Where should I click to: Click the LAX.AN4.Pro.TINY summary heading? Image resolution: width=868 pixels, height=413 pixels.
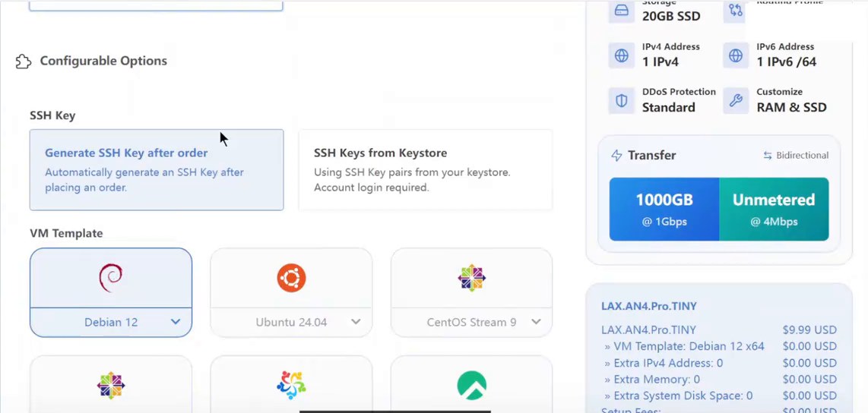649,306
